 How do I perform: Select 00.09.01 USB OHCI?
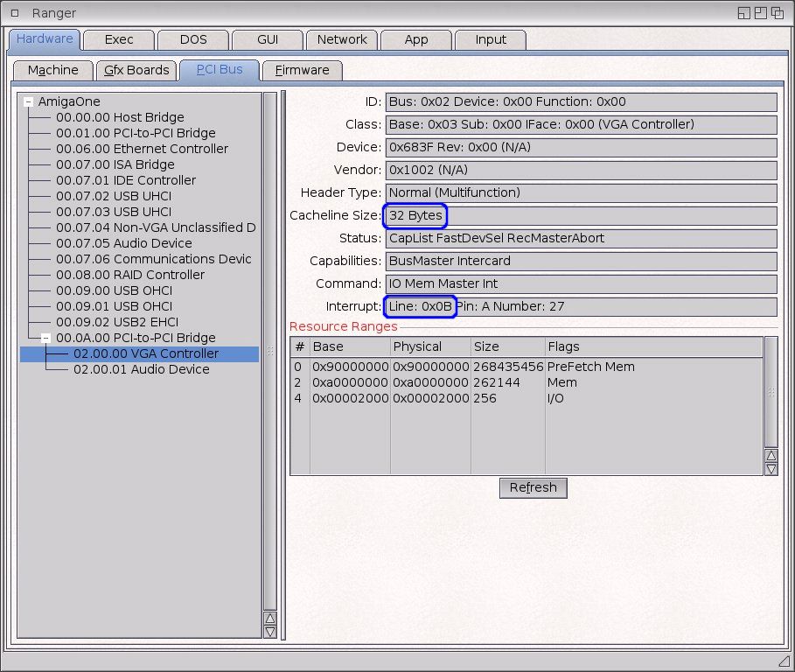[114, 306]
